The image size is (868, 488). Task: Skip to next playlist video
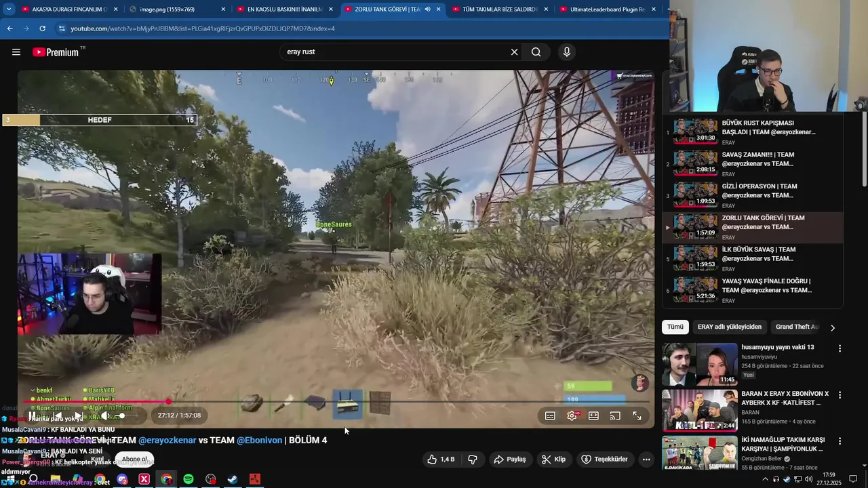click(x=79, y=415)
